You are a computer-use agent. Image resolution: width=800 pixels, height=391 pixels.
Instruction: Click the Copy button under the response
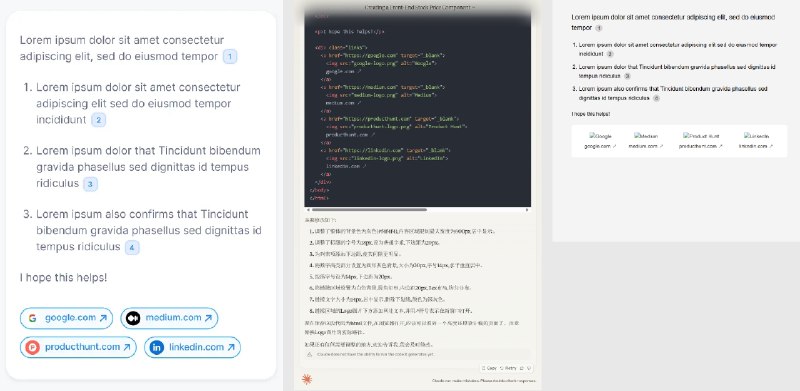[489, 368]
